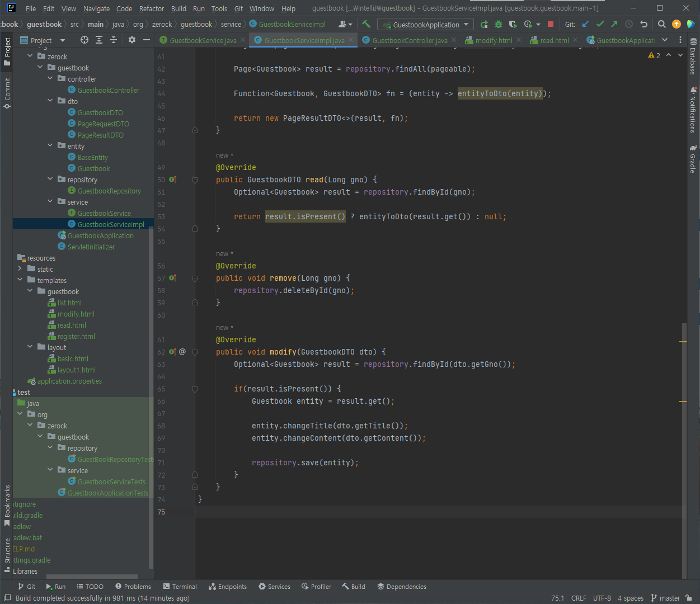Open GuestbookRepository in project tree
The width and height of the screenshot is (700, 604).
109,191
